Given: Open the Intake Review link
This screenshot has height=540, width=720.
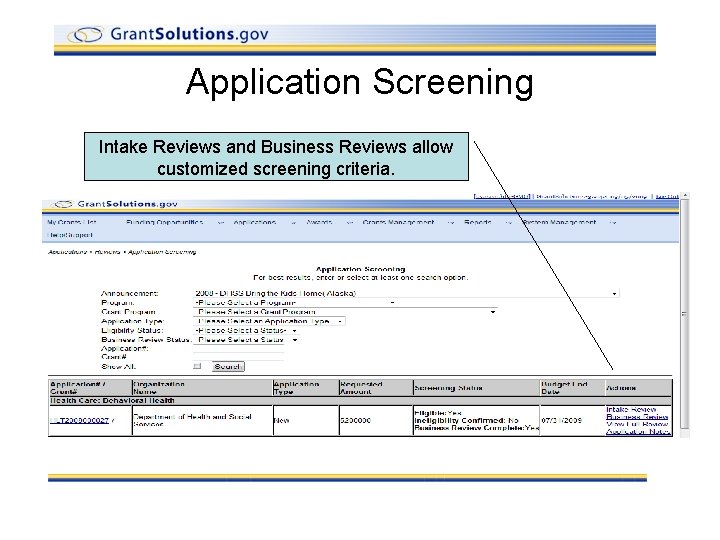Looking at the screenshot, I should click(631, 410).
